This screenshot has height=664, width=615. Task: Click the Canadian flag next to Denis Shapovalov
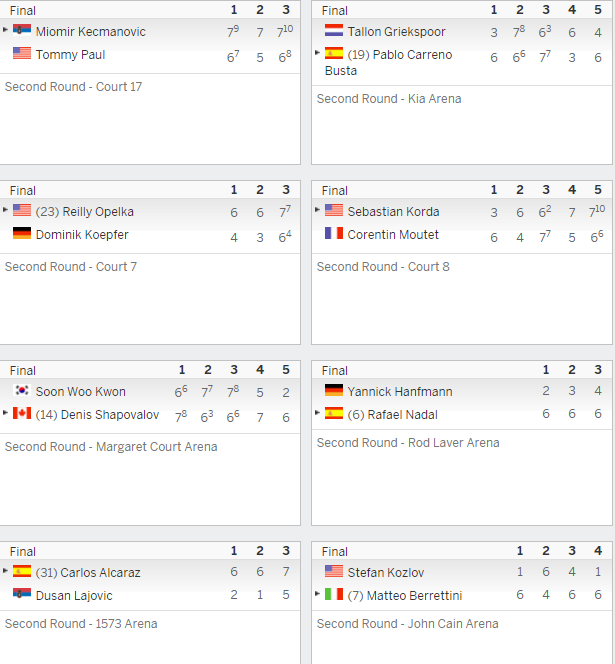(22, 413)
